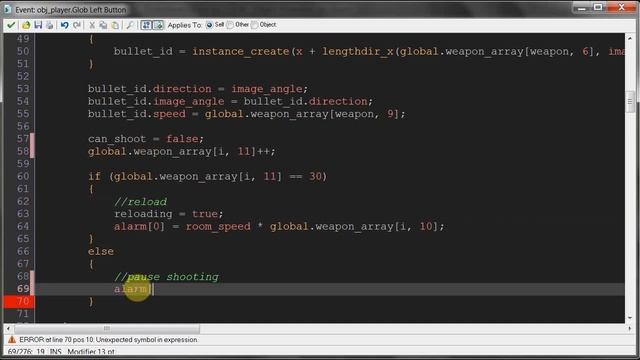Viewport: 640px width, 360px height.
Task: Click the vertical scrollbar thumb
Action: pyautogui.click(x=630, y=101)
